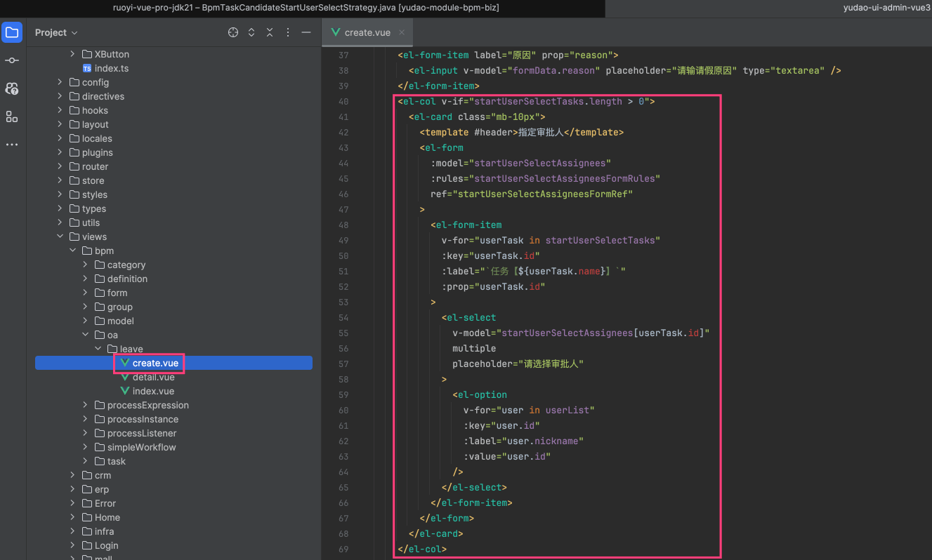The image size is (932, 560).
Task: Switch to create.vue editor tab
Action: pos(366,32)
